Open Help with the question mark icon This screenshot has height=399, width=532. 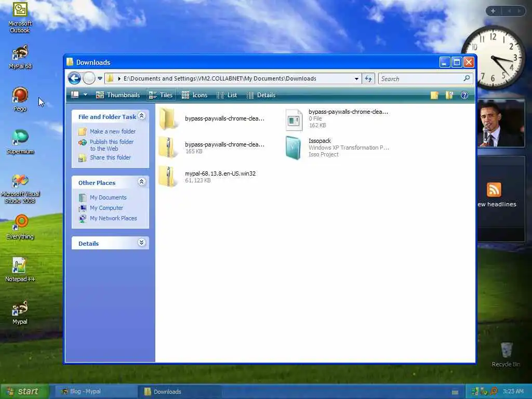click(464, 95)
